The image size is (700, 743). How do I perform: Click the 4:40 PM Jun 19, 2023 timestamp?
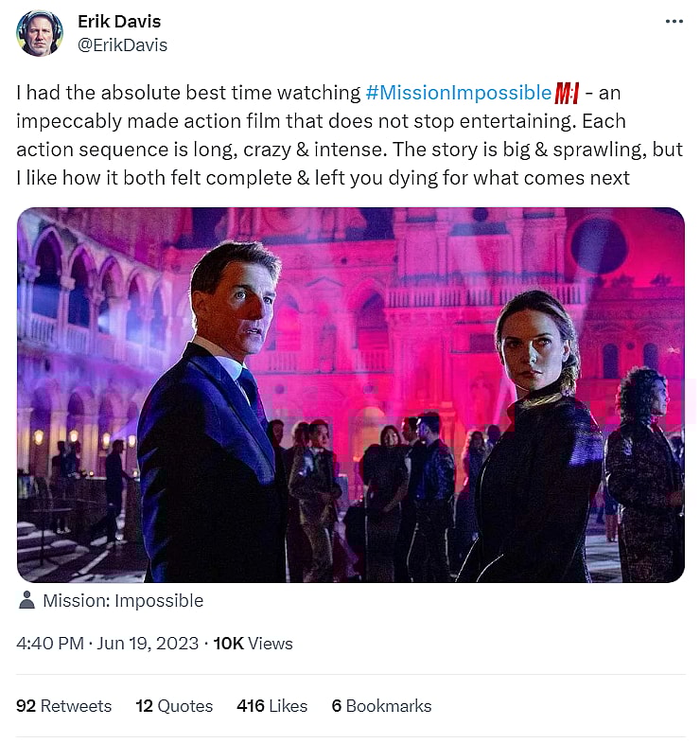(108, 644)
